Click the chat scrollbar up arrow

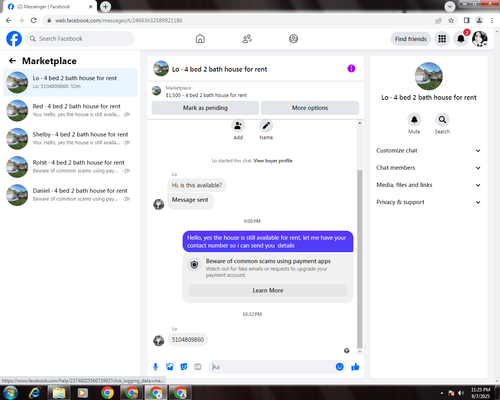click(359, 123)
